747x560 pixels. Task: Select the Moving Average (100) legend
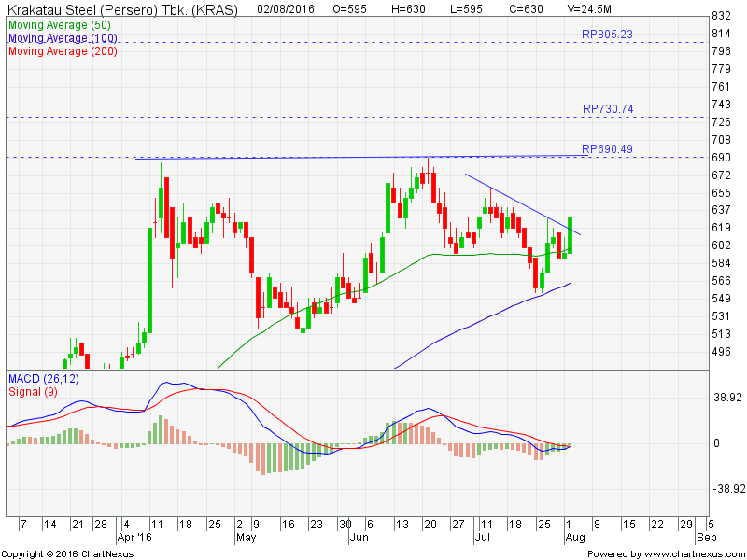[63, 38]
